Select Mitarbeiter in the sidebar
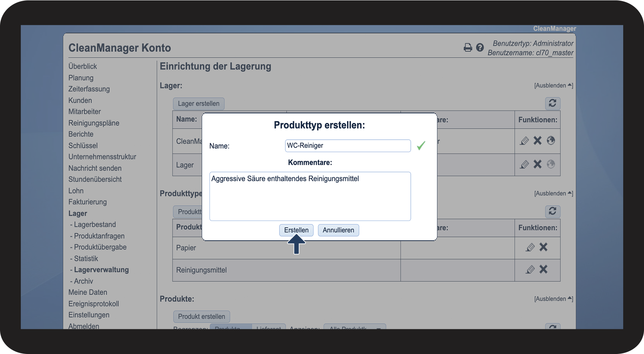The width and height of the screenshot is (644, 354). pos(85,112)
